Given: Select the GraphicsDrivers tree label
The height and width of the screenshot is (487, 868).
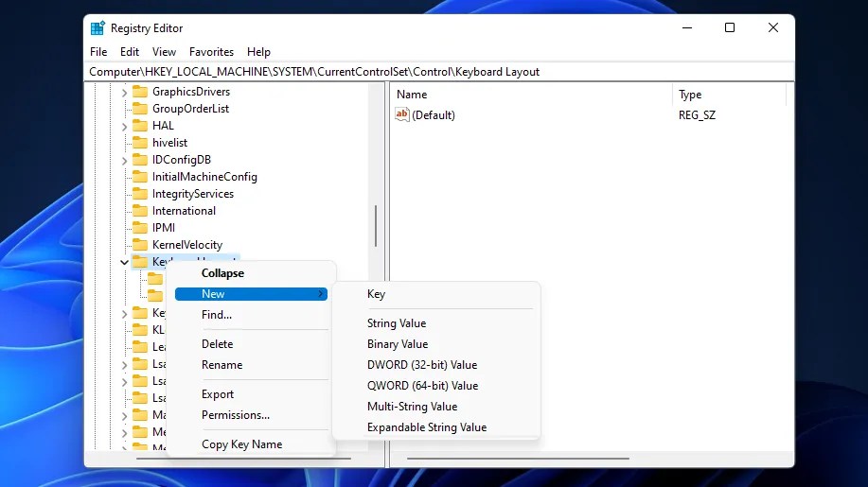Looking at the screenshot, I should 191,92.
